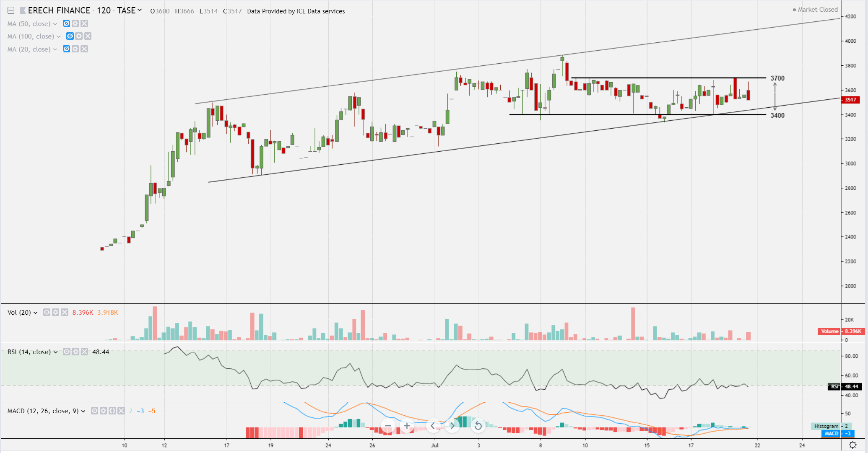This screenshot has height=453, width=868.
Task: Expand the MACD (12, 26, close, 9) dropdown
Action: (x=83, y=411)
